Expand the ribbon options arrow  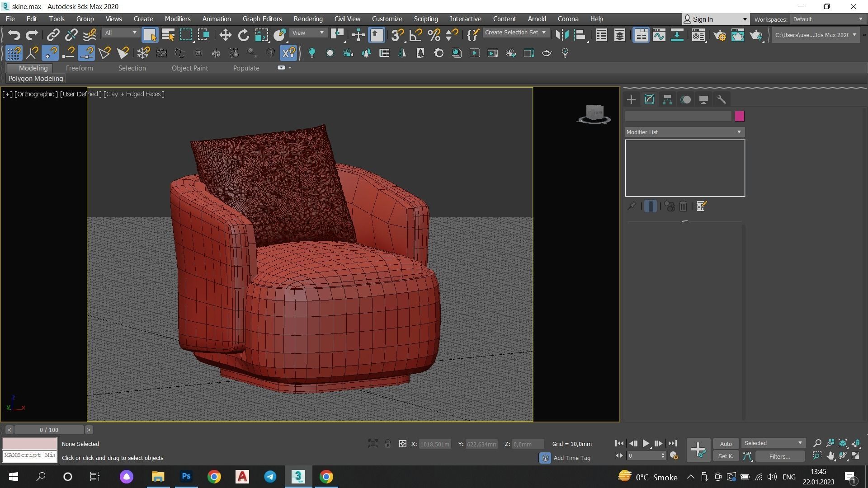tap(290, 68)
